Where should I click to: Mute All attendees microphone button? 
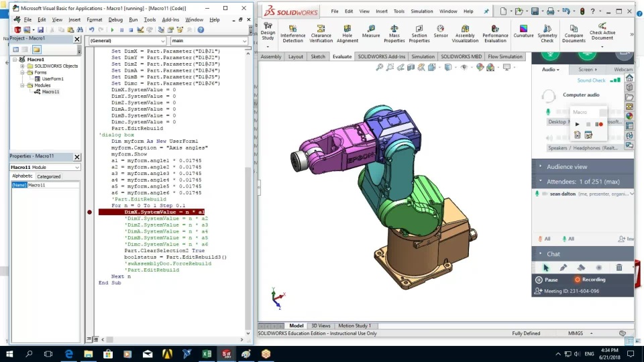point(544,239)
